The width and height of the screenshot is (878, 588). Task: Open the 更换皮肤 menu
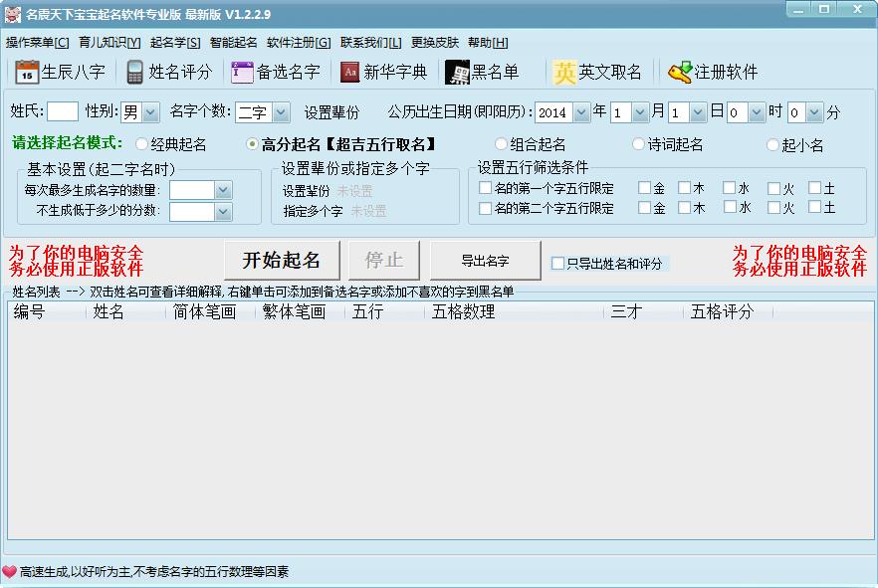pyautogui.click(x=434, y=43)
